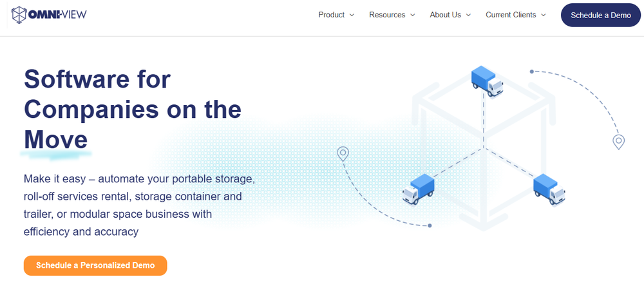
Task: Open the Resources menu
Action: pos(392,15)
